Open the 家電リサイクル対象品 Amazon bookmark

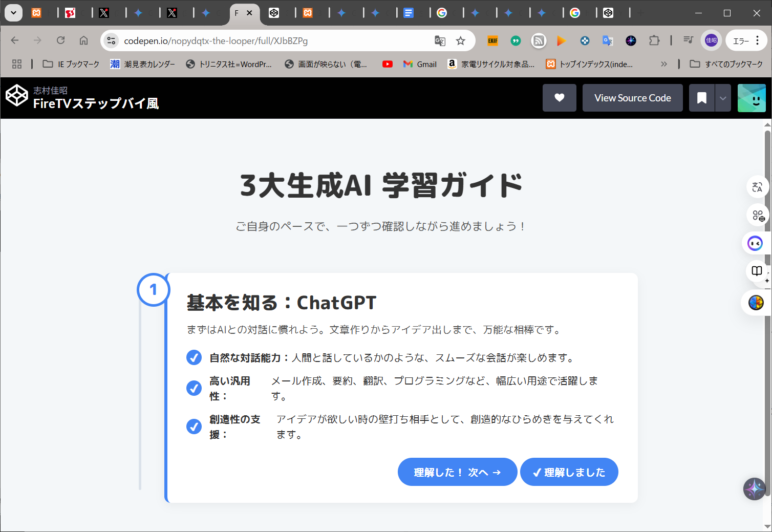tap(491, 64)
